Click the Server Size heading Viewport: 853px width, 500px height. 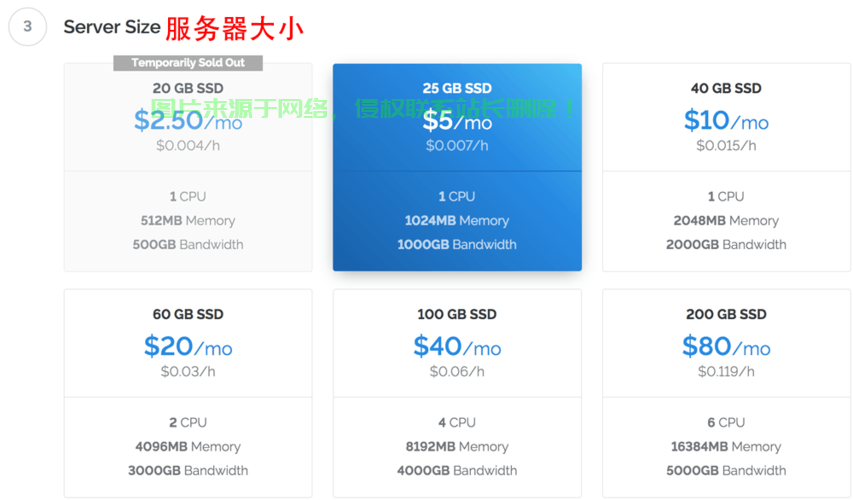pyautogui.click(x=111, y=27)
